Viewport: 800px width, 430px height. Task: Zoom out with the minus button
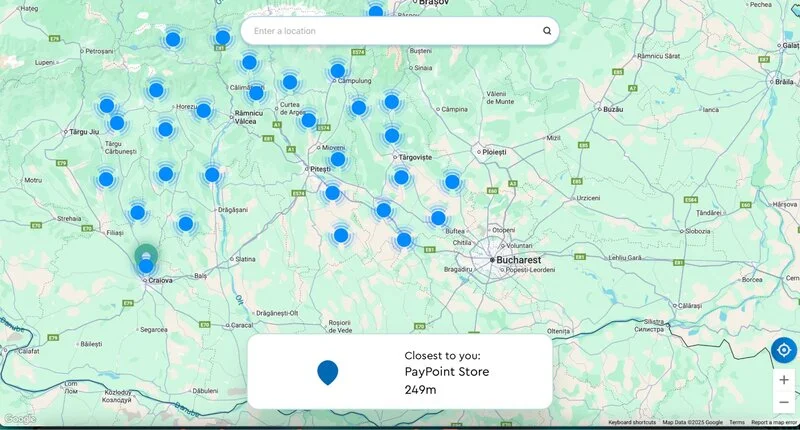pos(784,402)
